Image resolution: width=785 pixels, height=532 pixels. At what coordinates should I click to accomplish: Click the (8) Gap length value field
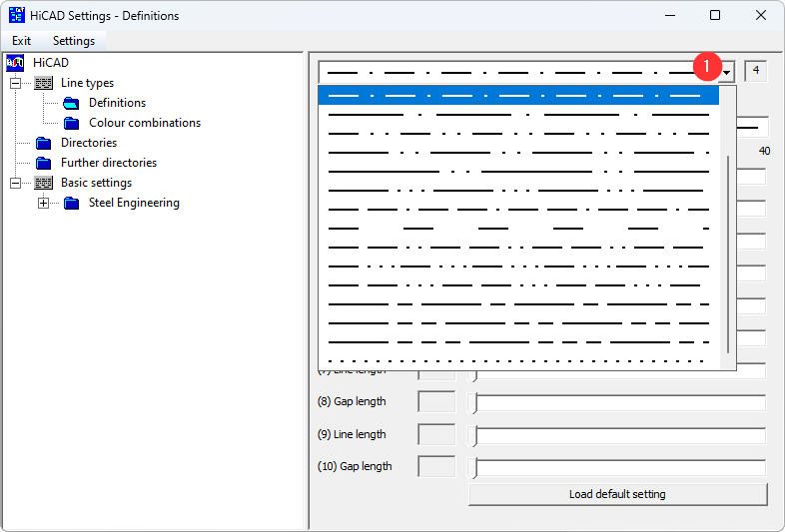coord(436,402)
